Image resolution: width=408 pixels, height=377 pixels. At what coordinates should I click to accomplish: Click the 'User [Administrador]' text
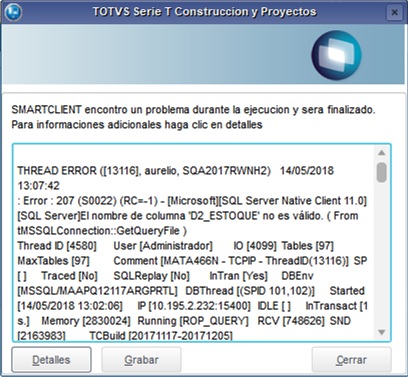tap(163, 246)
